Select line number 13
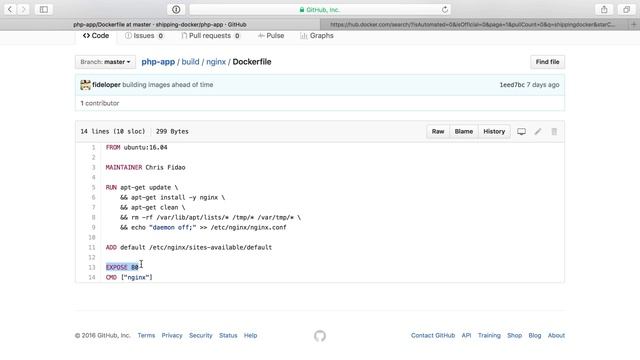The height and width of the screenshot is (360, 640). [92, 267]
